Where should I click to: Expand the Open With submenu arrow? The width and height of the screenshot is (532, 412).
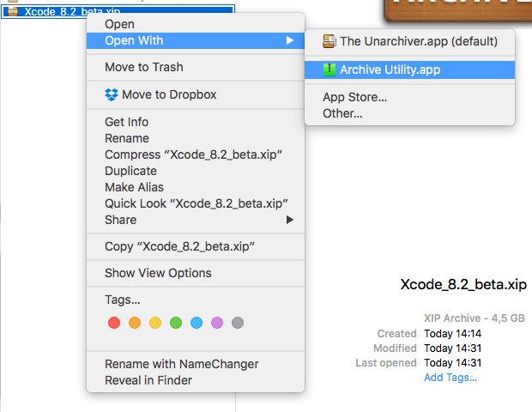[x=290, y=40]
